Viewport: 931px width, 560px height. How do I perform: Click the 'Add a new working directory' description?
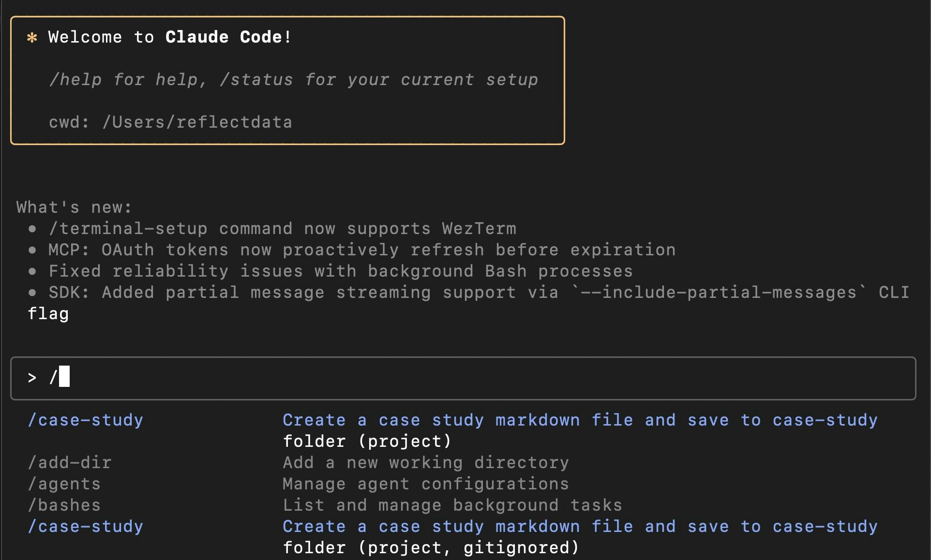click(426, 463)
